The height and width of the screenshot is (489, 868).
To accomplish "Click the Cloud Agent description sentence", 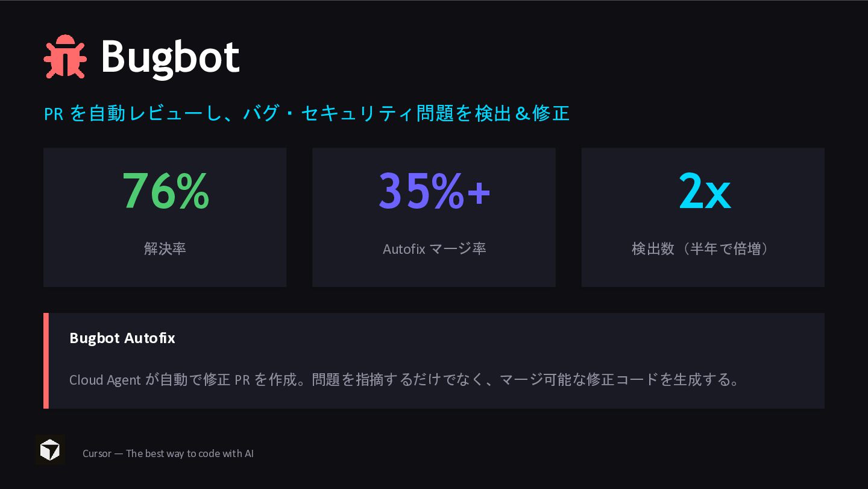I will [x=404, y=380].
